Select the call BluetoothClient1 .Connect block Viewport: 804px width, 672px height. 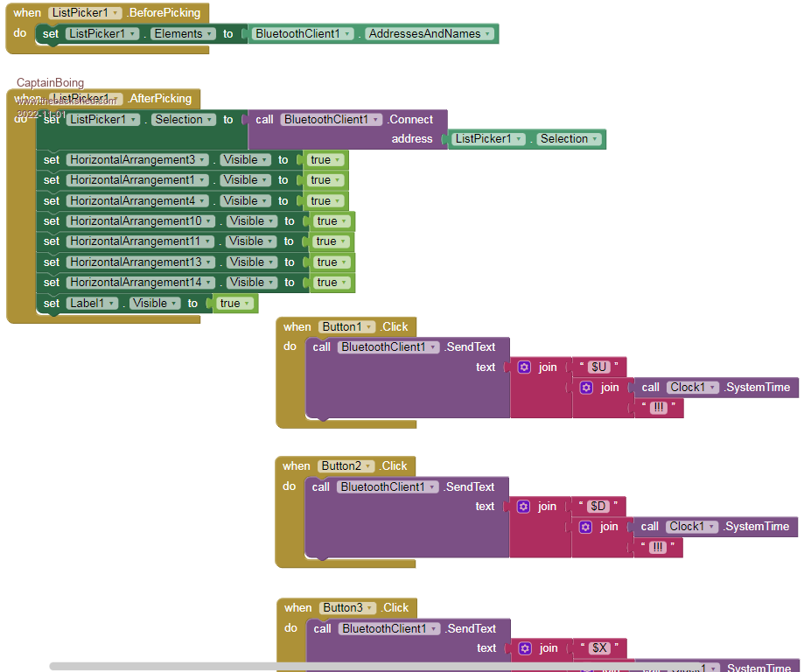click(x=264, y=120)
